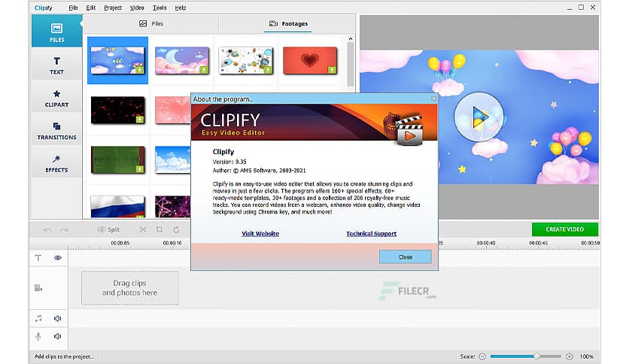Screen dimensions: 629x364
Task: Click the voice track microphone icon
Action: [x=38, y=336]
